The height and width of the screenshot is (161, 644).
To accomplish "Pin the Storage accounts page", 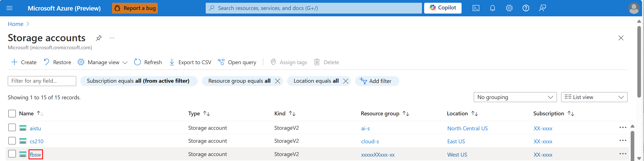I will point(99,38).
